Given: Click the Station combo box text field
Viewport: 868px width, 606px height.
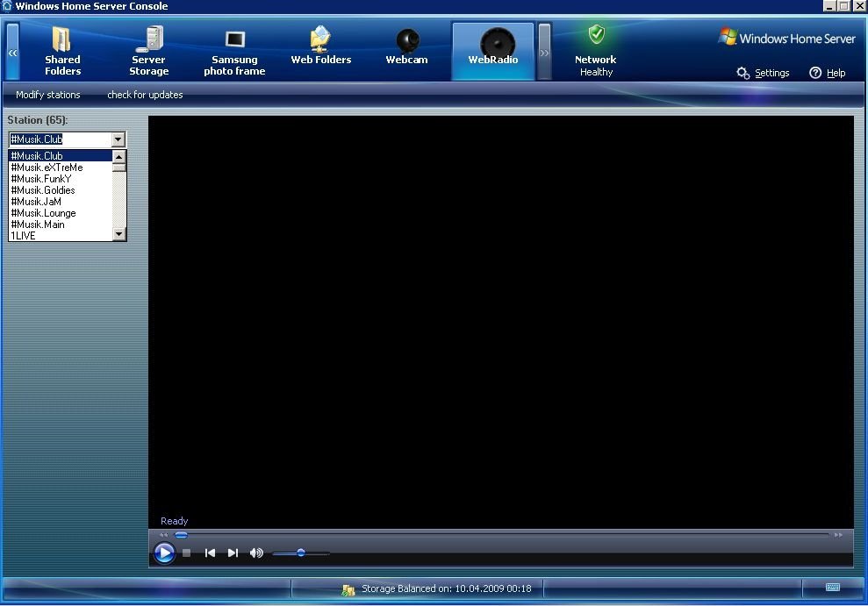Looking at the screenshot, I should [60, 139].
